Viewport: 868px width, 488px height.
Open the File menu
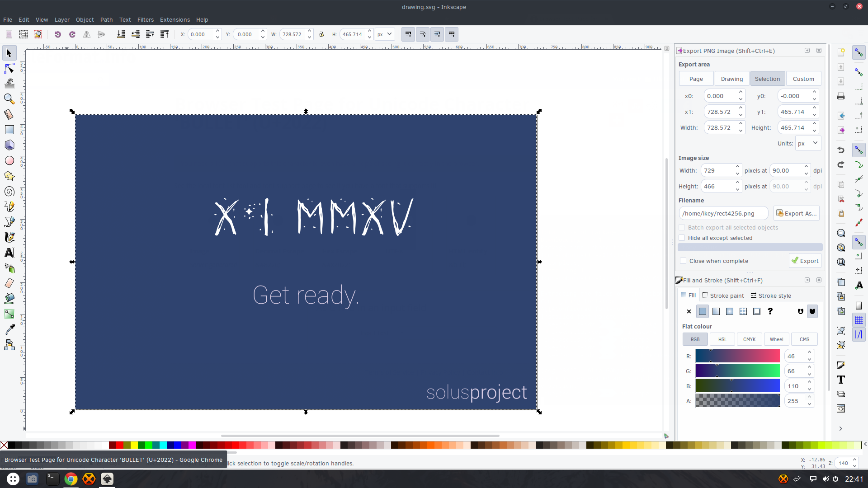(8, 20)
